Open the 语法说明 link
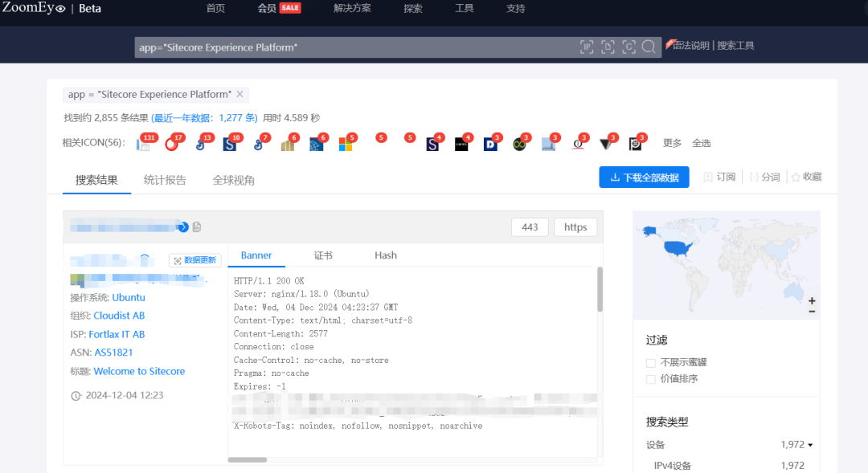Screen dimensions: 868x473 [690, 45]
